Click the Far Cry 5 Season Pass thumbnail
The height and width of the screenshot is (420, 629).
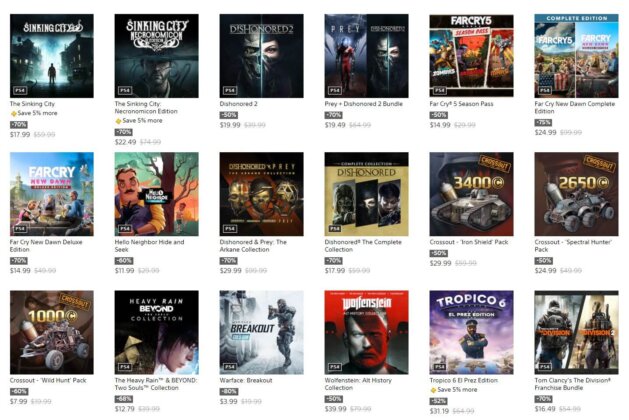click(471, 56)
